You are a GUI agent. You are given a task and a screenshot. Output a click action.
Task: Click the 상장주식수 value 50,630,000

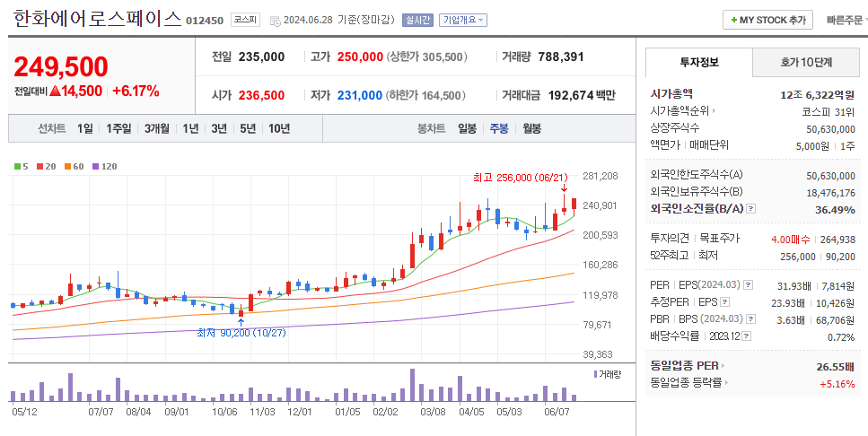(x=830, y=129)
